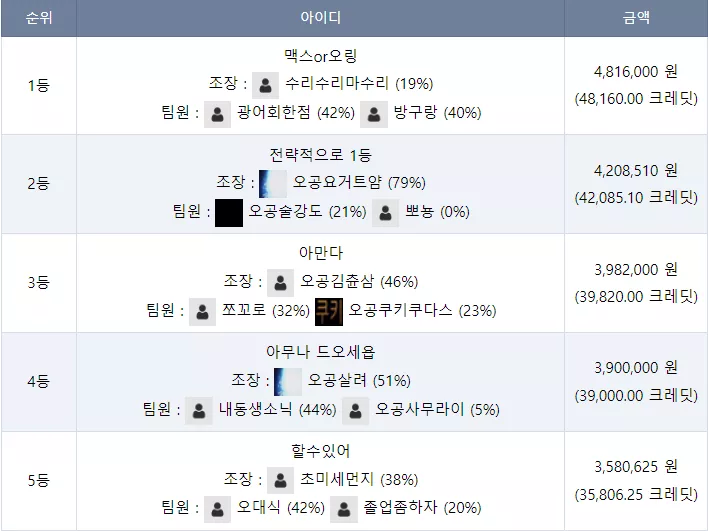Open the team name 맥스or오링
Screen dimensions: 708x531
[x=321, y=56]
